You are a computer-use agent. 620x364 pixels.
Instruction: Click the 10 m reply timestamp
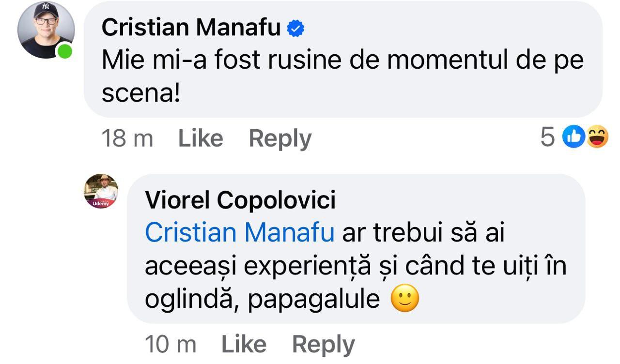[x=170, y=345]
